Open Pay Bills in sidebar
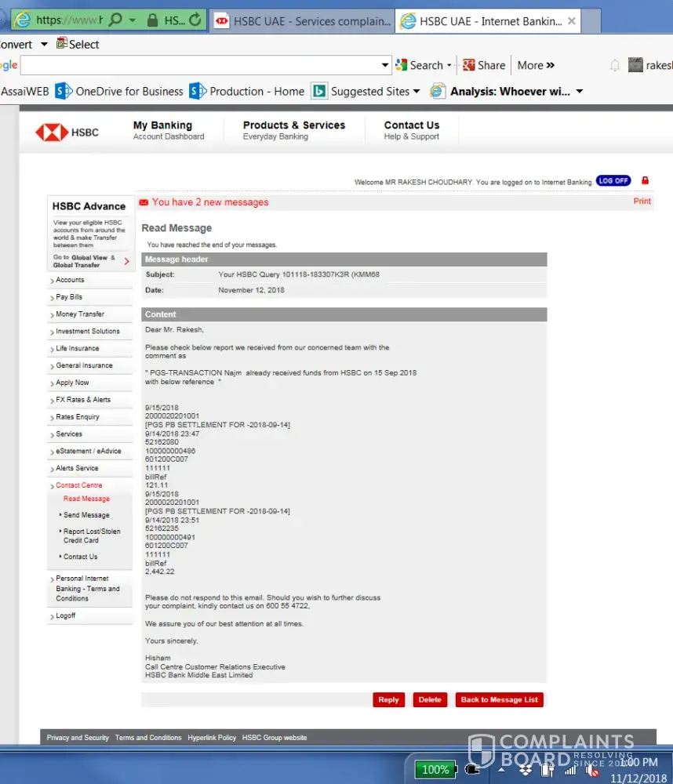This screenshot has width=673, height=784. pyautogui.click(x=69, y=297)
